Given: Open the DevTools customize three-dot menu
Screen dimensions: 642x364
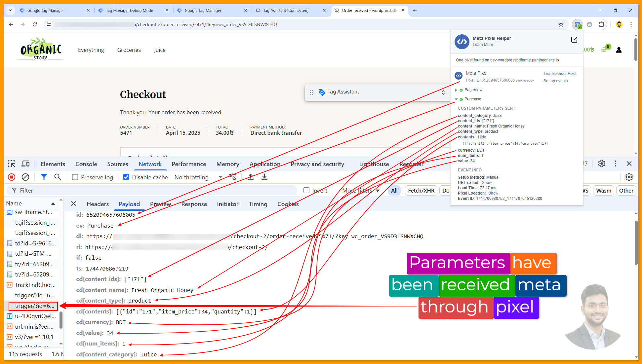Looking at the screenshot, I should coord(616,164).
